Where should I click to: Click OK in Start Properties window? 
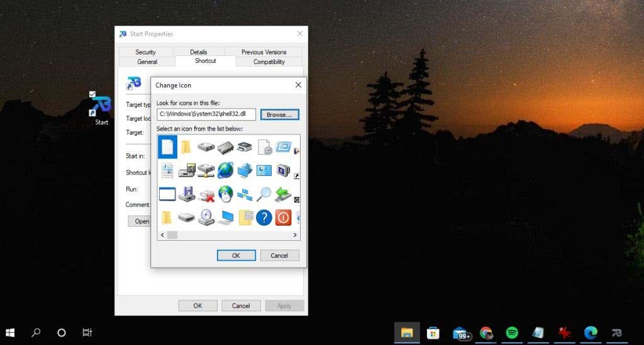tap(197, 305)
